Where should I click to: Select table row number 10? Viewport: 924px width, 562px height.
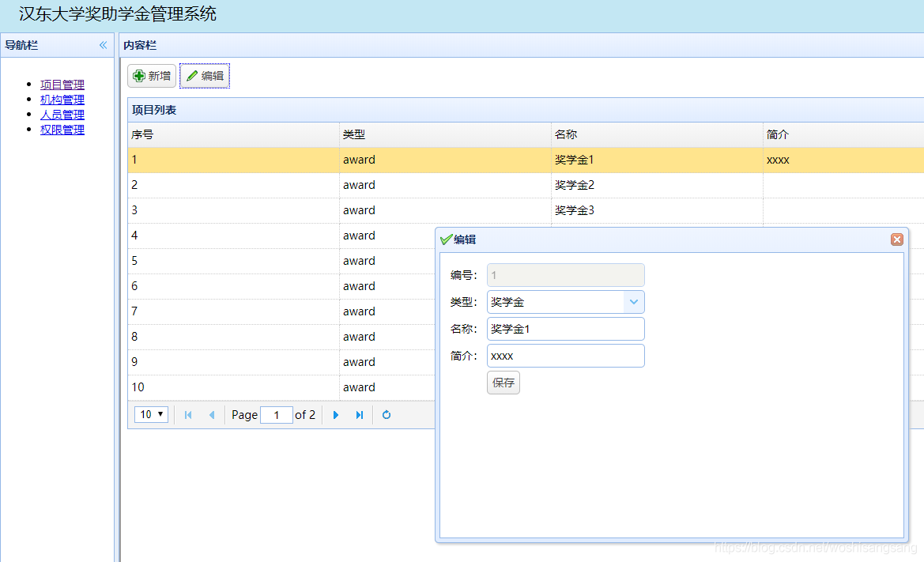tap(281, 387)
